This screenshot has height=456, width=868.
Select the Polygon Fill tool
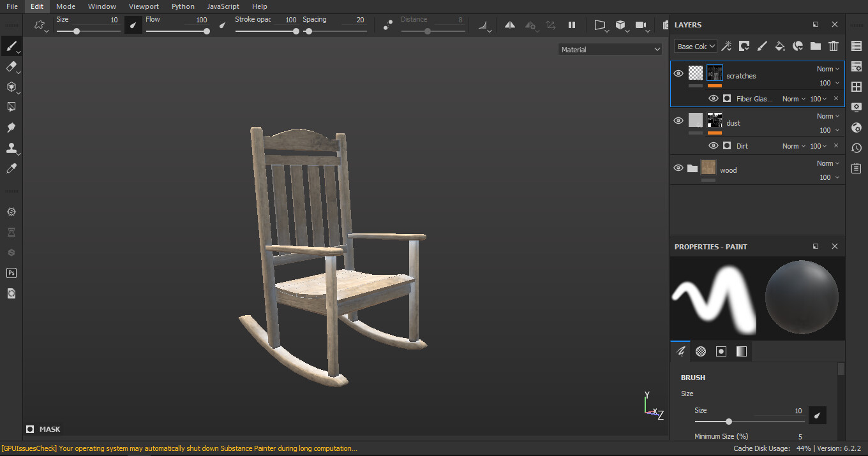[11, 107]
